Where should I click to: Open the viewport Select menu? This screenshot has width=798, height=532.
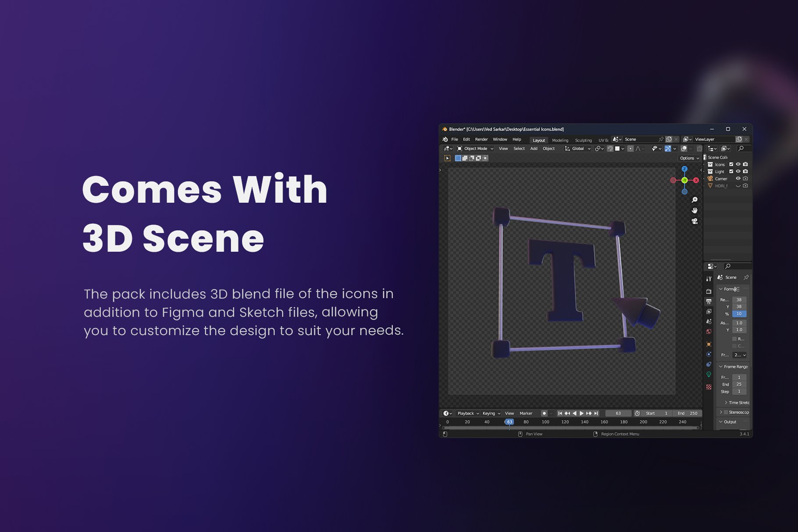pos(519,149)
